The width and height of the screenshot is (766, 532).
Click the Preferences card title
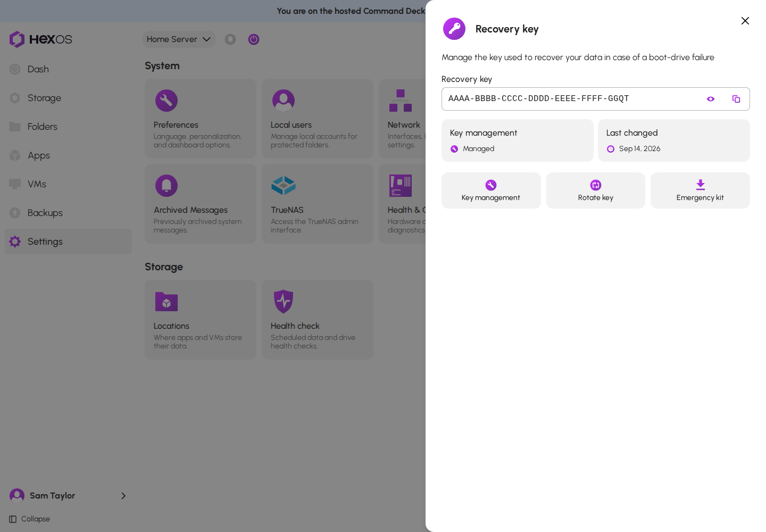coord(176,125)
